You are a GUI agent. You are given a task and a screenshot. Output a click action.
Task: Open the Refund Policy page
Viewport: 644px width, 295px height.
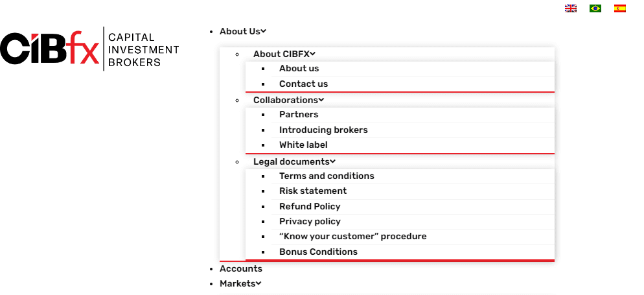[x=310, y=206]
